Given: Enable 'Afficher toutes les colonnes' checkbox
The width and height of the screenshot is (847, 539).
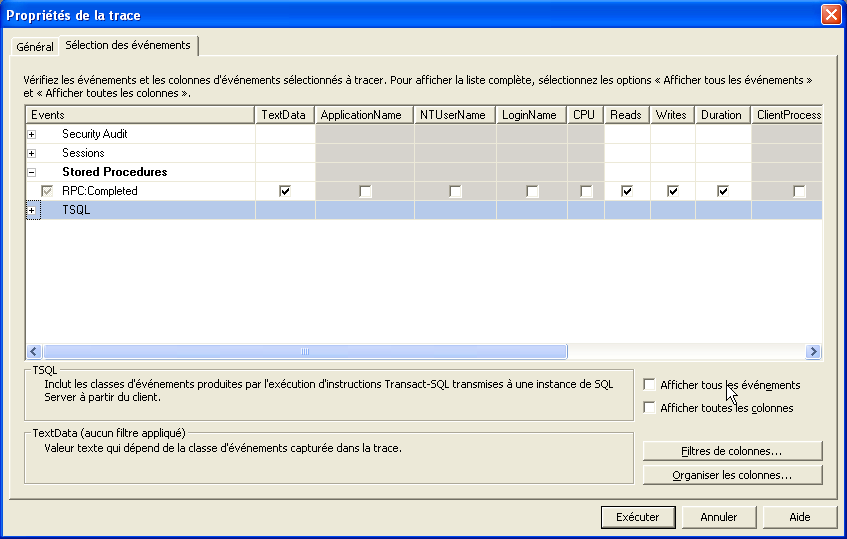Looking at the screenshot, I should tap(650, 408).
